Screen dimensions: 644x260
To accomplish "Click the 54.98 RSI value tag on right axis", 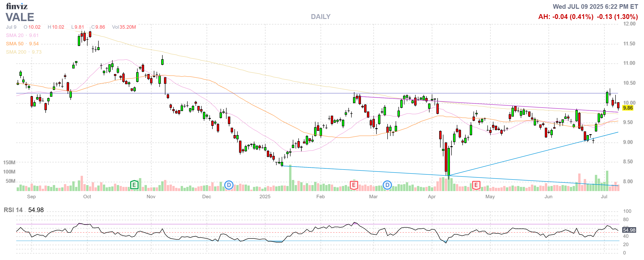I will [x=629, y=230].
